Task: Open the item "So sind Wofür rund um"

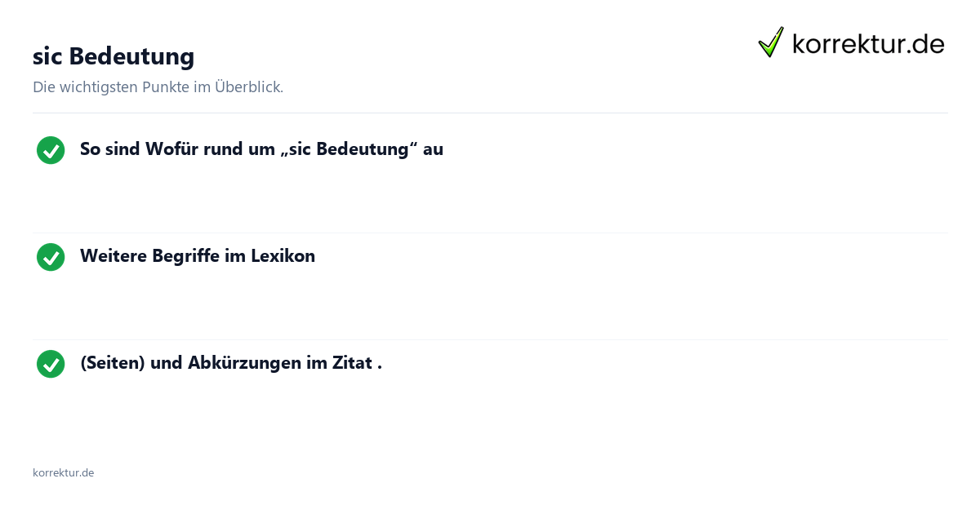Action: click(261, 149)
